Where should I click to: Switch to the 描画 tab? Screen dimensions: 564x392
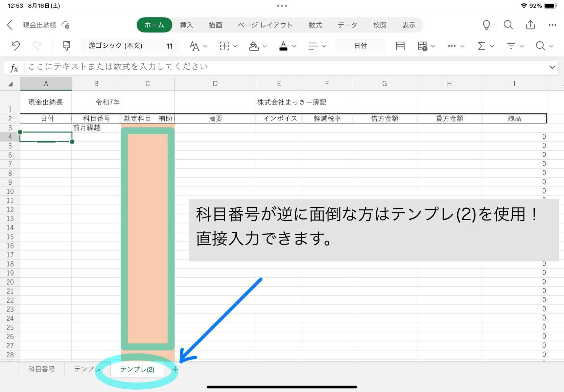coord(215,25)
